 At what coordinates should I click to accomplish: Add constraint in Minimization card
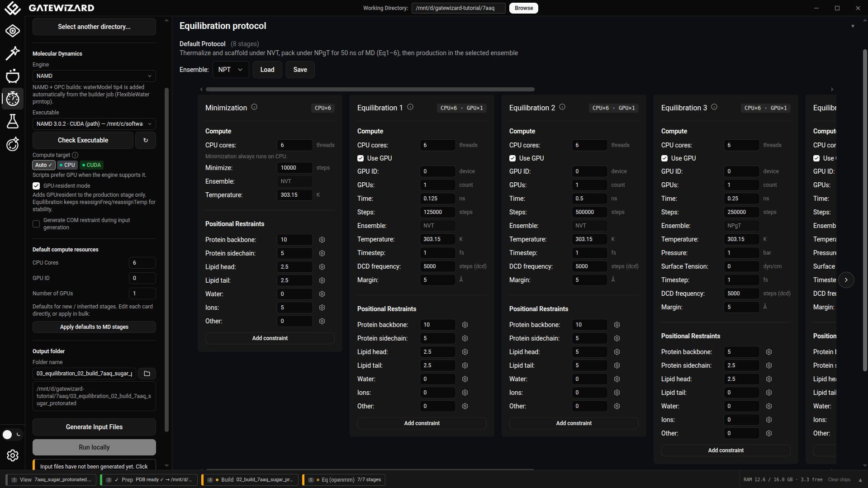pyautogui.click(x=270, y=338)
